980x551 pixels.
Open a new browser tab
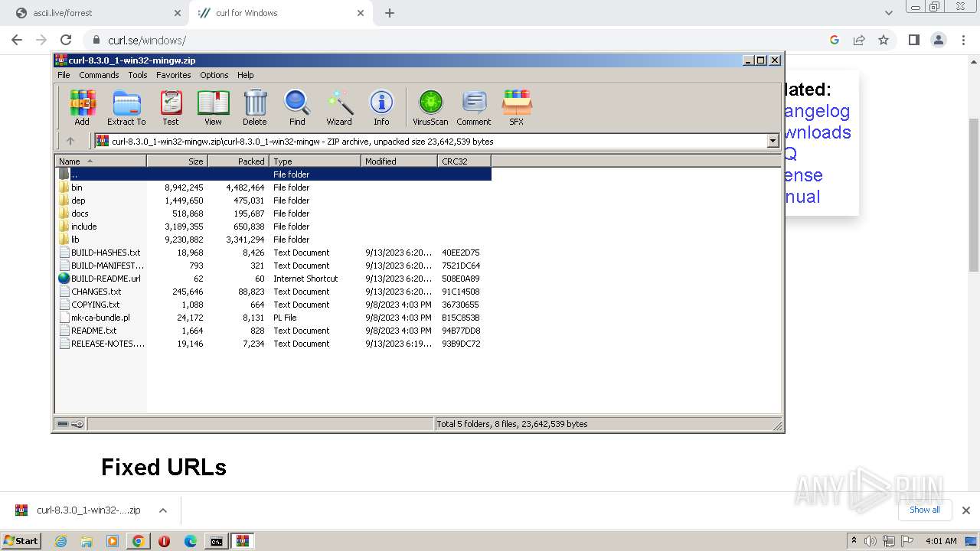390,13
